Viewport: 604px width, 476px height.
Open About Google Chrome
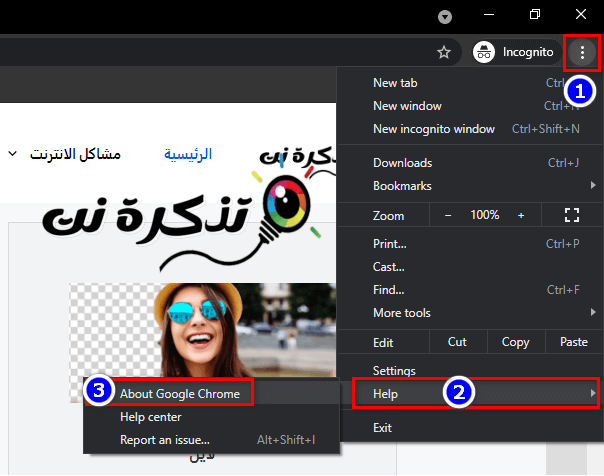point(211,394)
